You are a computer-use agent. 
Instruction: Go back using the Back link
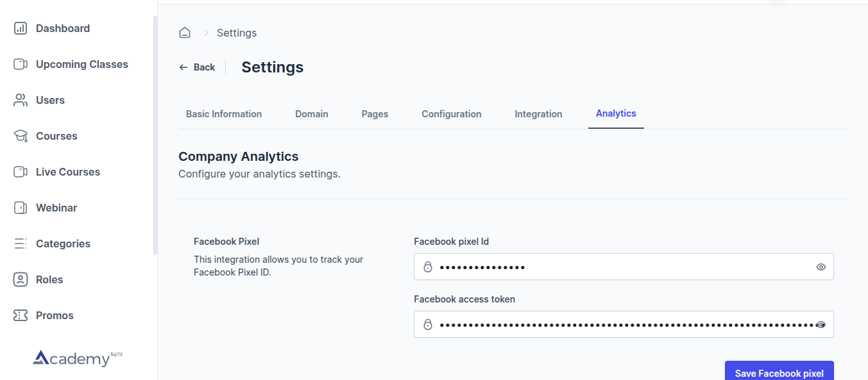197,67
